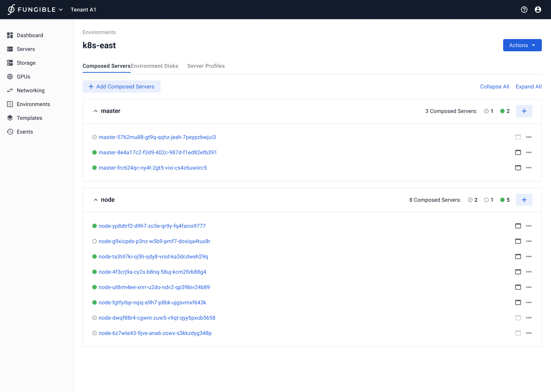Click the Add Composed Servers button
This screenshot has height=392, width=551.
coord(122,87)
